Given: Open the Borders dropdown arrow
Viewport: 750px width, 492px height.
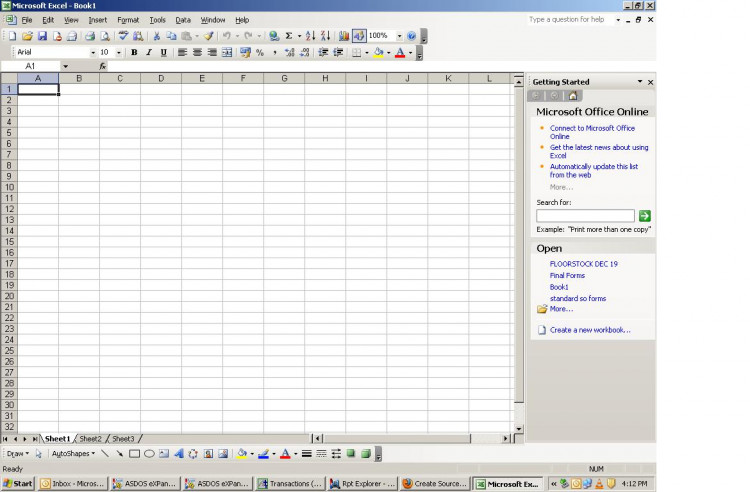Looking at the screenshot, I should (x=367, y=53).
